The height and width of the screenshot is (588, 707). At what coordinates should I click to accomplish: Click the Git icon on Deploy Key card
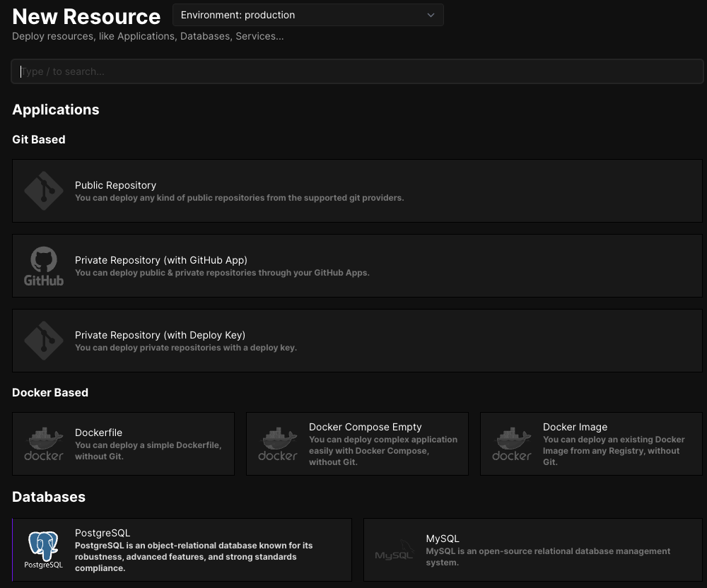pos(44,340)
